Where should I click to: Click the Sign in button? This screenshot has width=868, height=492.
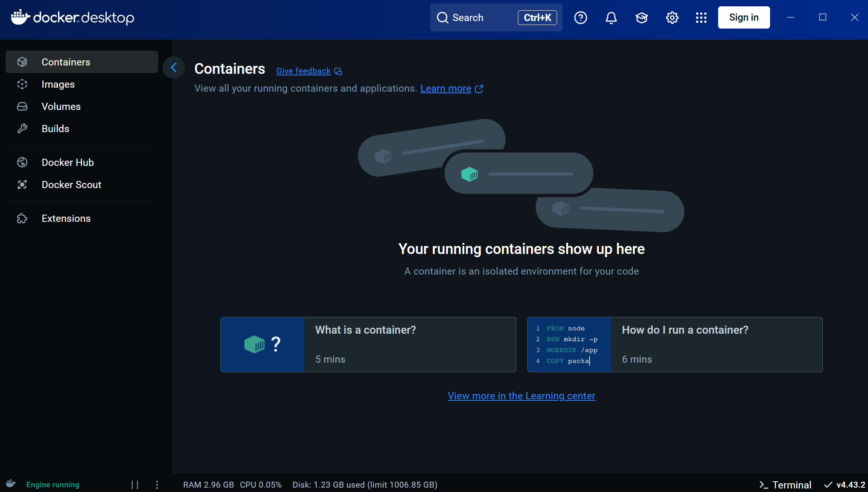click(744, 17)
